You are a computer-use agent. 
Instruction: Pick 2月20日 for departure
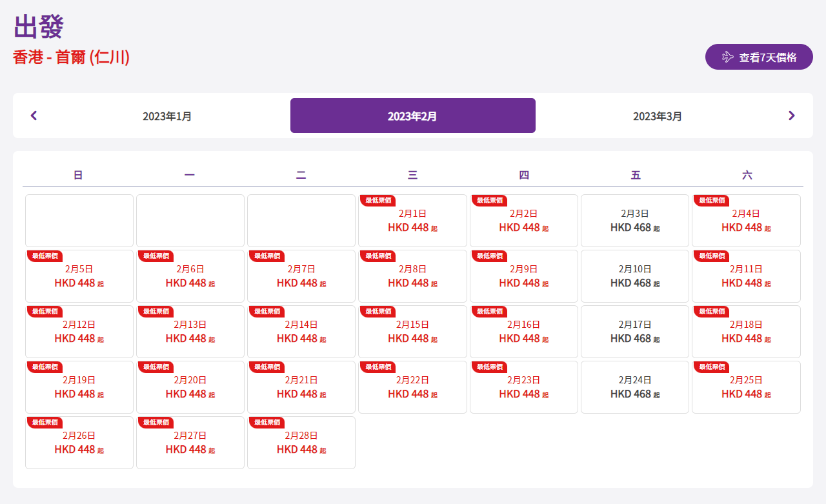coord(190,387)
